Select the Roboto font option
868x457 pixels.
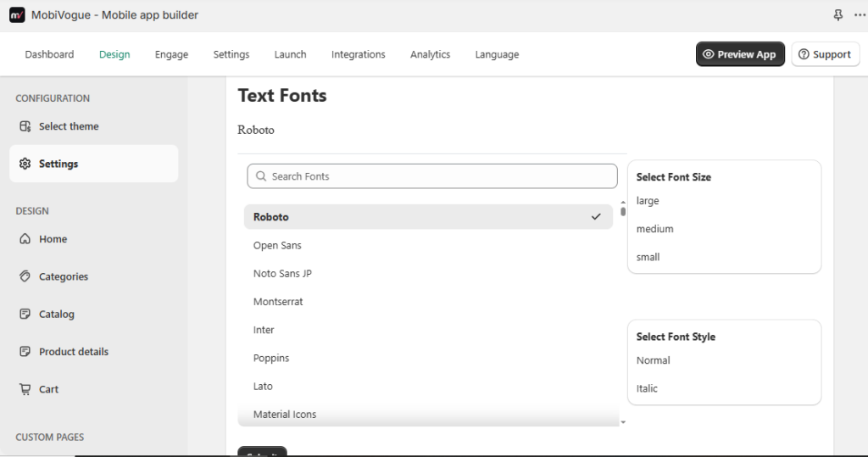pos(428,216)
